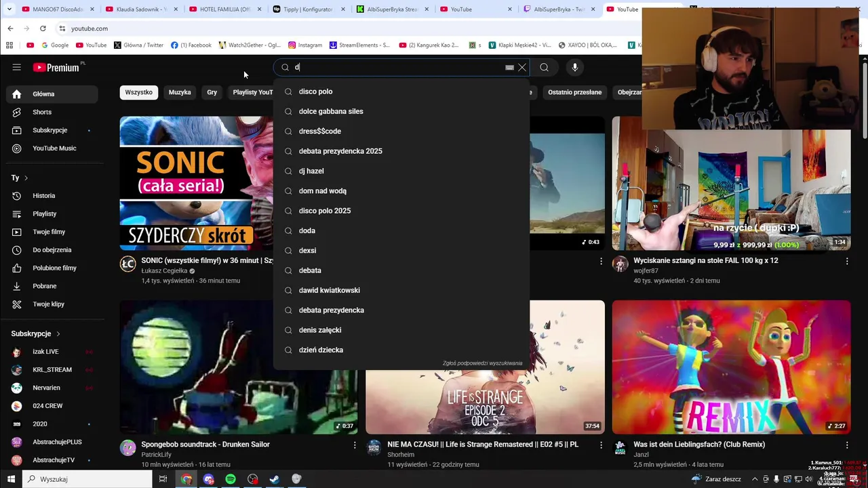Click the magnifier search button
This screenshot has height=488, width=868.
click(x=544, y=67)
